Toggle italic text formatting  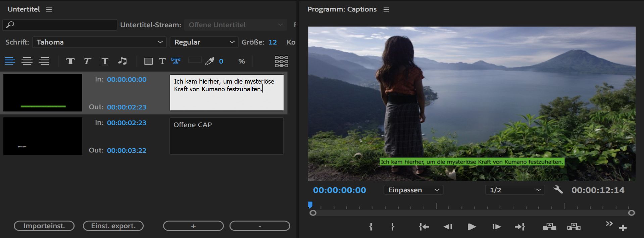pyautogui.click(x=88, y=61)
